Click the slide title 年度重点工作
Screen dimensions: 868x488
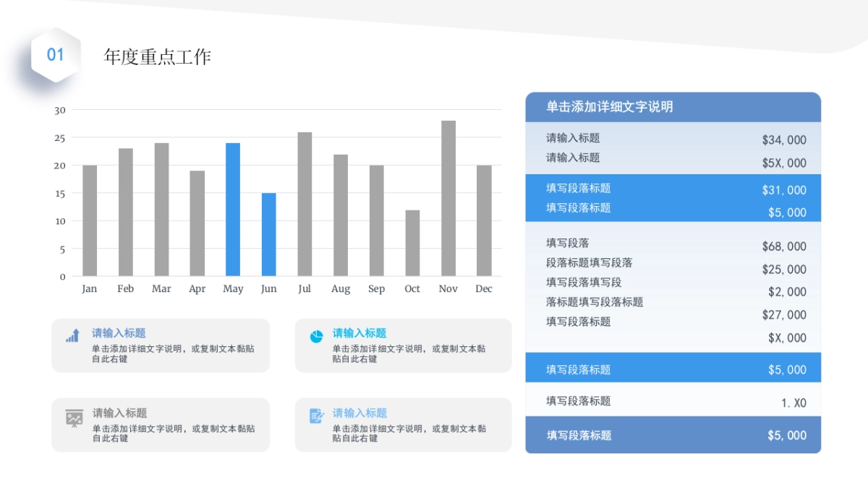click(x=158, y=56)
